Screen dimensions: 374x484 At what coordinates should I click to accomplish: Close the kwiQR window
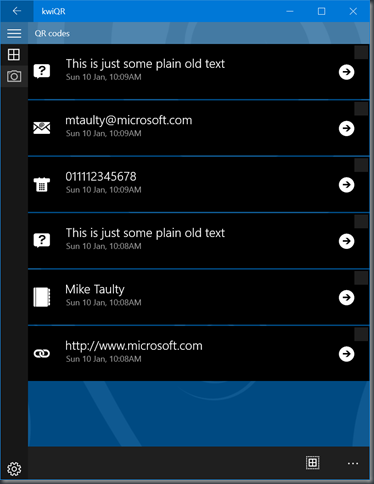pos(353,11)
